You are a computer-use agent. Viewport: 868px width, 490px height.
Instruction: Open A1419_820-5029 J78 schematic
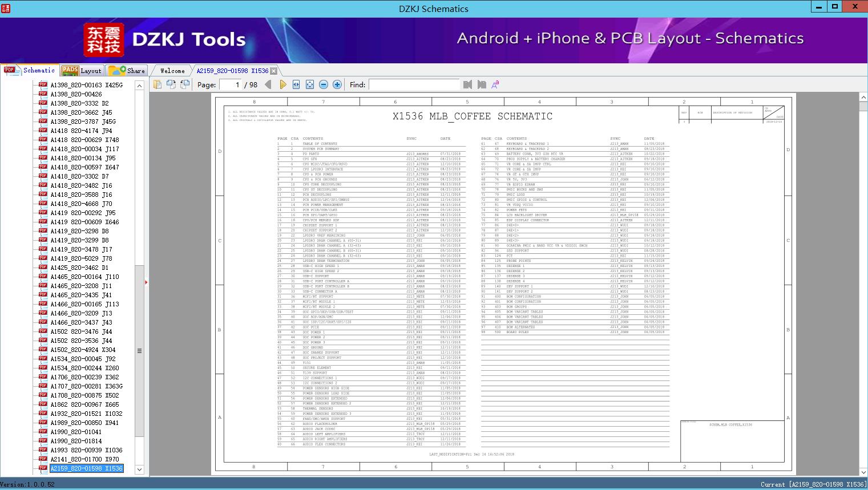pyautogui.click(x=81, y=258)
